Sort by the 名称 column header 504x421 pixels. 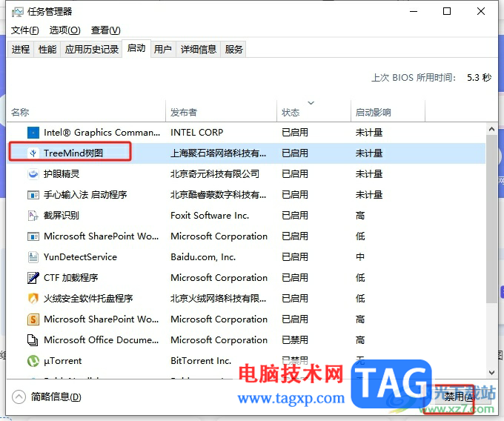86,111
